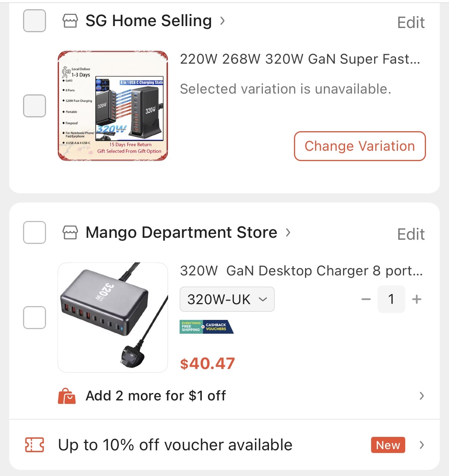
Task: Open voucher details chevron arrow
Action: (422, 445)
